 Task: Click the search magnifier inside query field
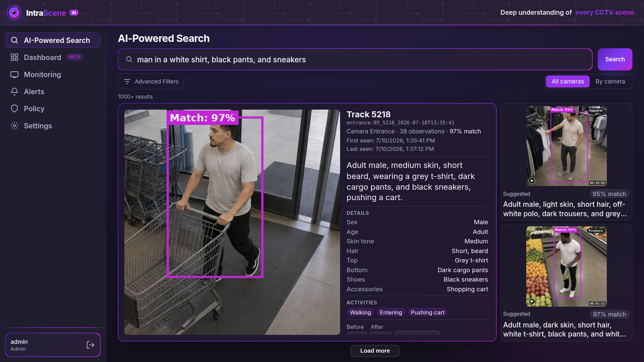tap(129, 60)
